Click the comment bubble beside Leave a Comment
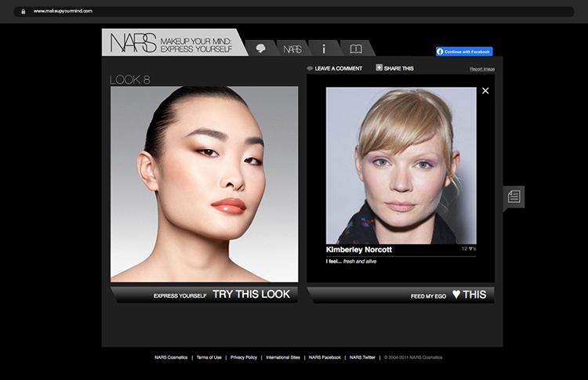Image resolution: width=588 pixels, height=380 pixels. click(310, 69)
